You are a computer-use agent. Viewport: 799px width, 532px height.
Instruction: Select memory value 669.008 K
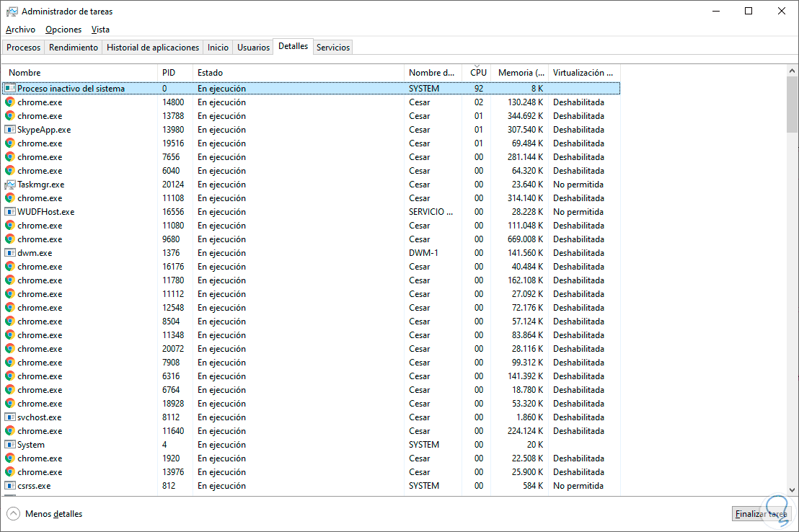(x=526, y=239)
